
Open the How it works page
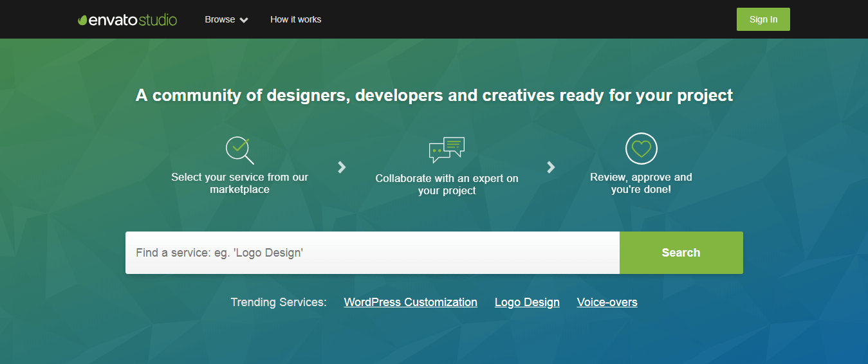[x=296, y=19]
